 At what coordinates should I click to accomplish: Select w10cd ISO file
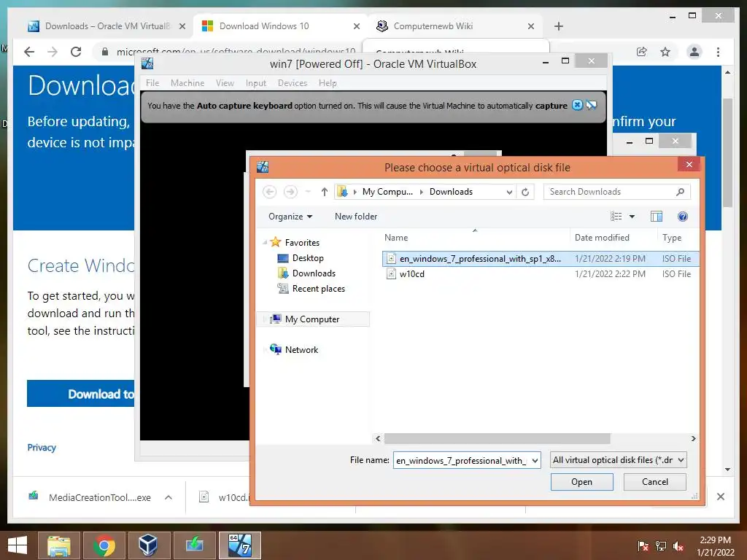tap(541, 274)
